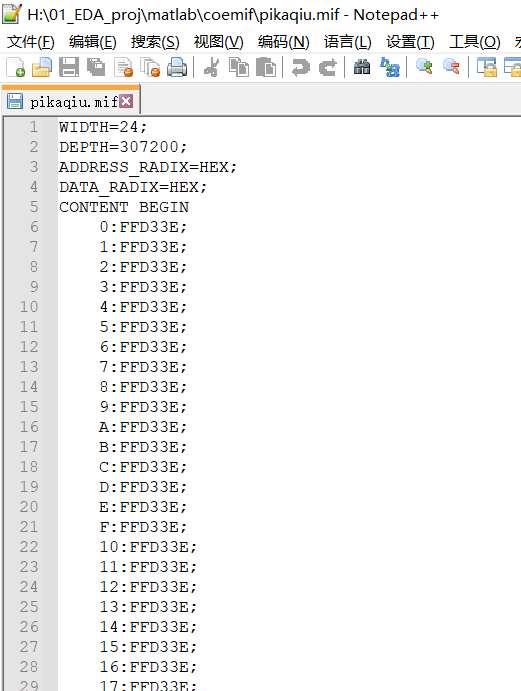Click the New file toolbar icon
Screen dimensions: 521x691
point(15,67)
